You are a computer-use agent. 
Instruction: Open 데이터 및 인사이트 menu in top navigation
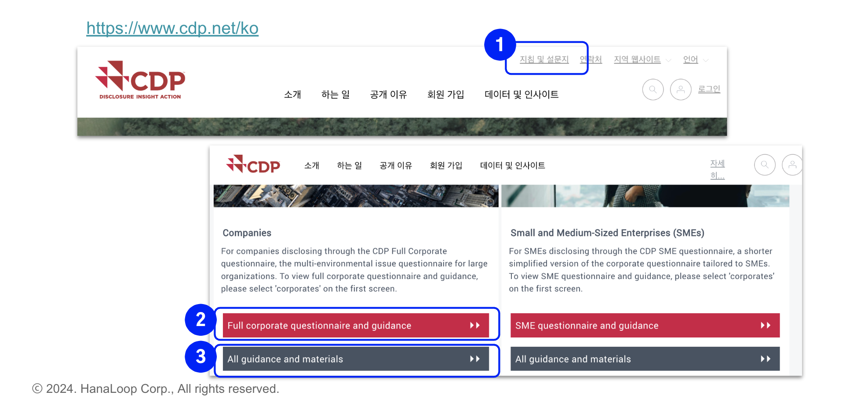pyautogui.click(x=522, y=94)
